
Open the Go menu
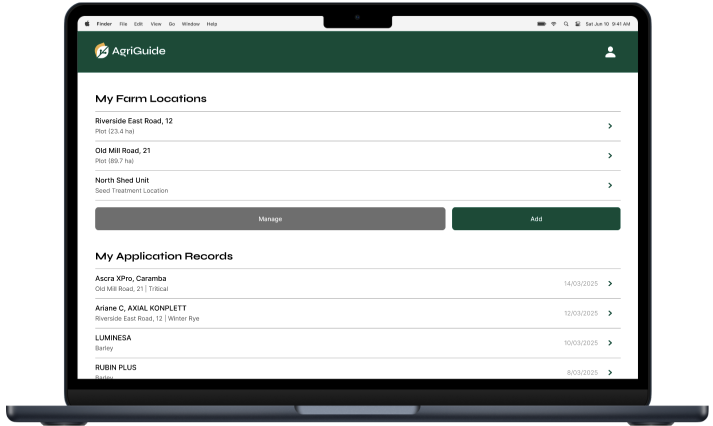(x=171, y=24)
